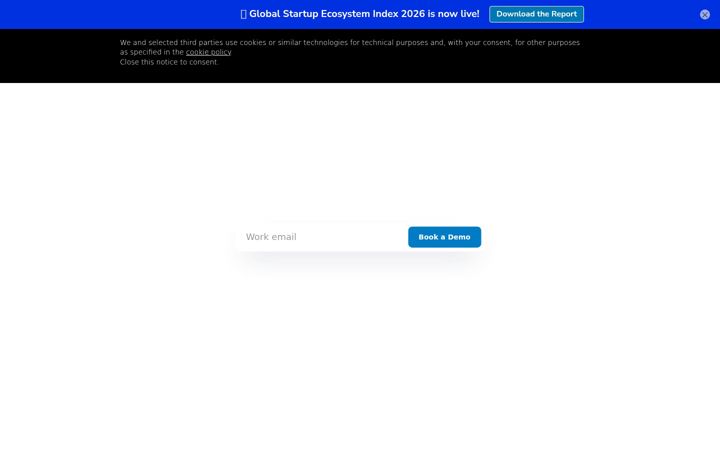Open the cookie policy link
Image resolution: width=720 pixels, height=450 pixels.
pos(208,52)
